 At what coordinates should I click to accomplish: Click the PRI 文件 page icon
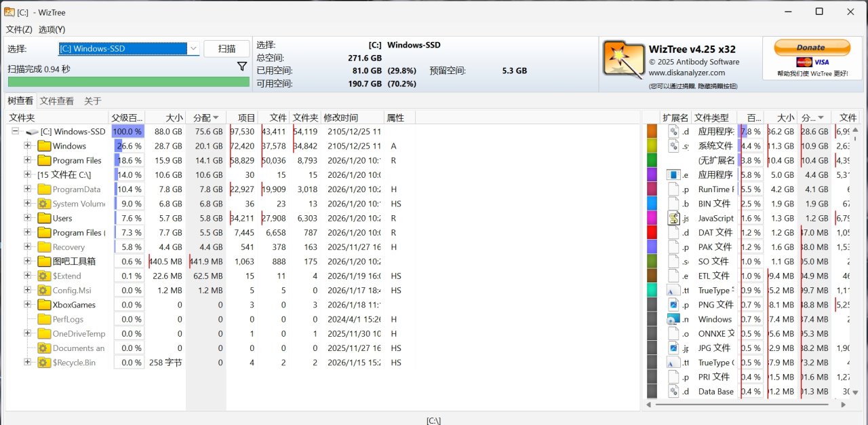[x=673, y=377]
